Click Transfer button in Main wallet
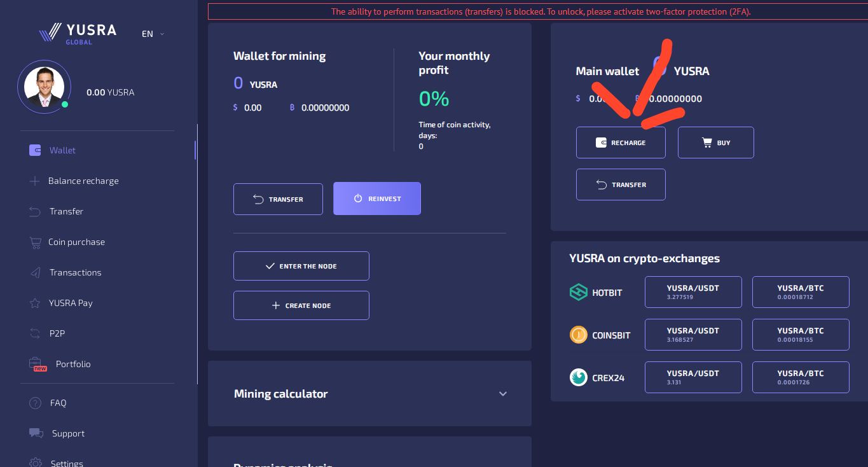868x467 pixels. tap(621, 185)
